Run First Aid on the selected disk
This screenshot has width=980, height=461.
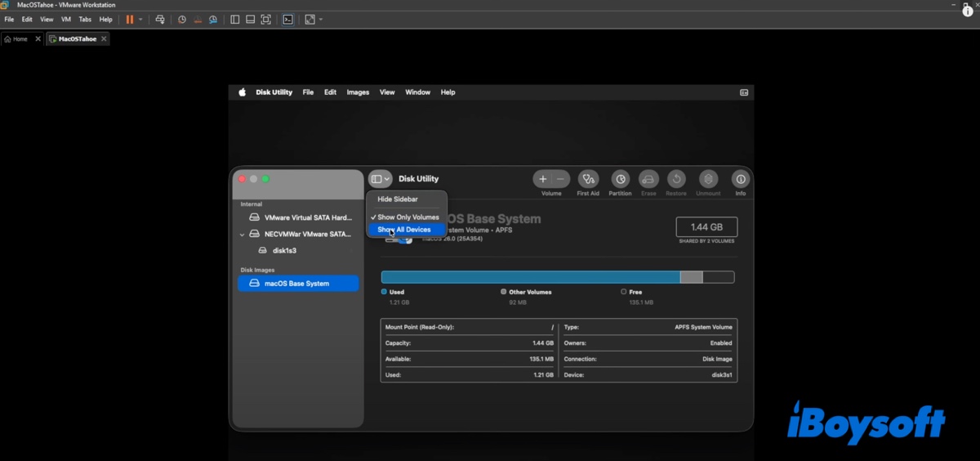(588, 179)
